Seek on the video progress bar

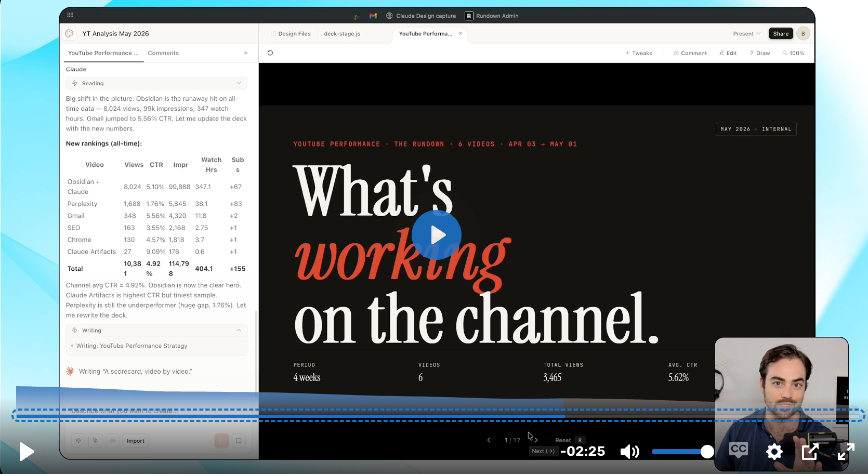[x=438, y=415]
